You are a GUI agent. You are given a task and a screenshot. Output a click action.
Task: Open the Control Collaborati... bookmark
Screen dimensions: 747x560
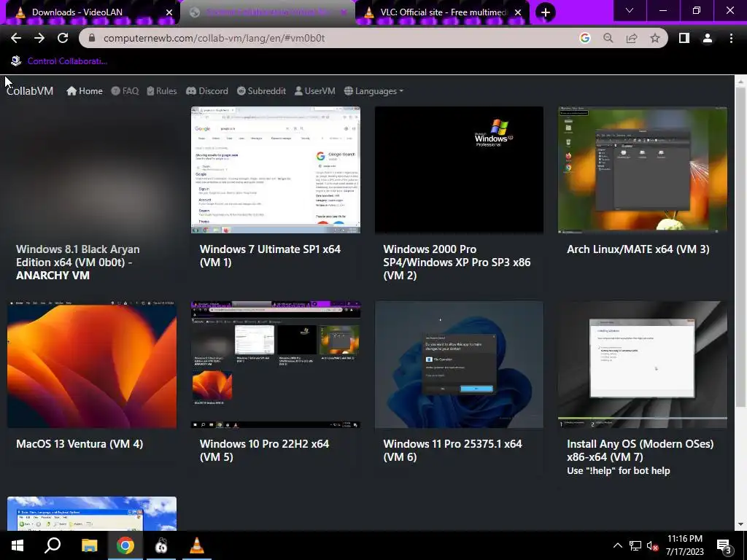(x=59, y=61)
